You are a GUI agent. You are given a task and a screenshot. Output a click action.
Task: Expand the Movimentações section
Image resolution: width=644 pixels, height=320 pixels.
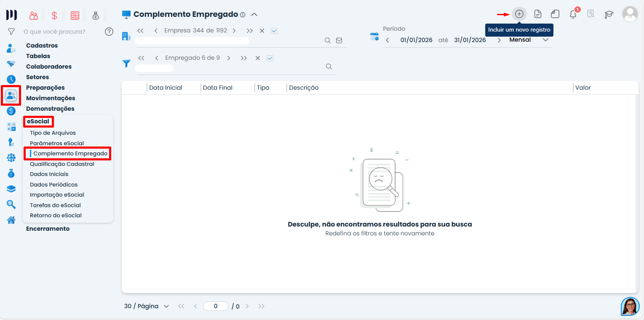(x=51, y=98)
